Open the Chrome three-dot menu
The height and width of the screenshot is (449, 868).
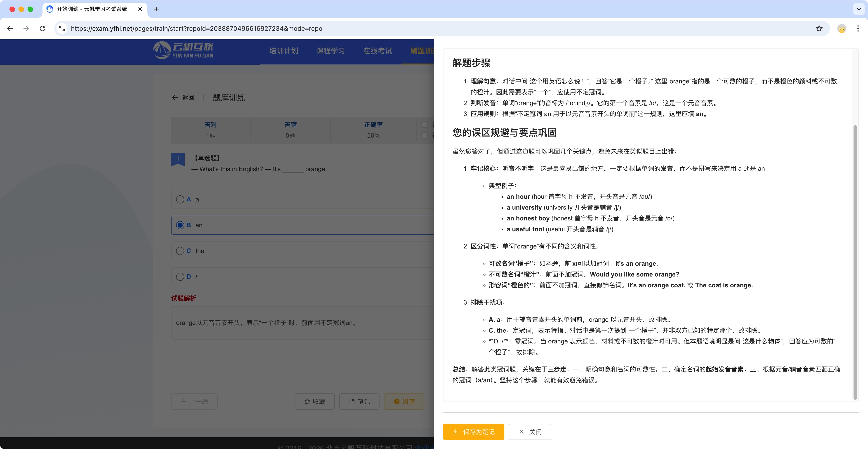coord(858,28)
